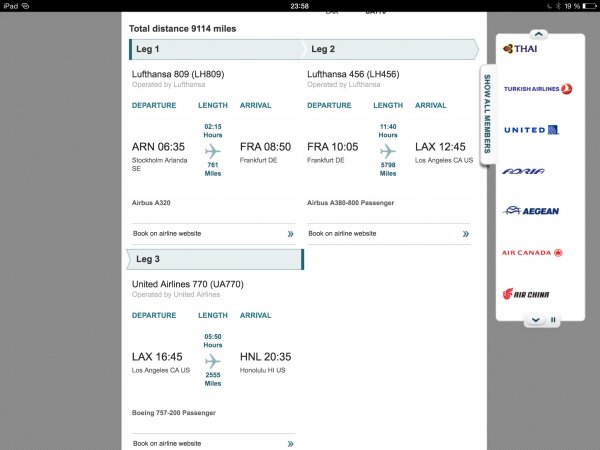Click the Air China logo
Image resolution: width=600 pixels, height=450 pixels.
tap(526, 294)
